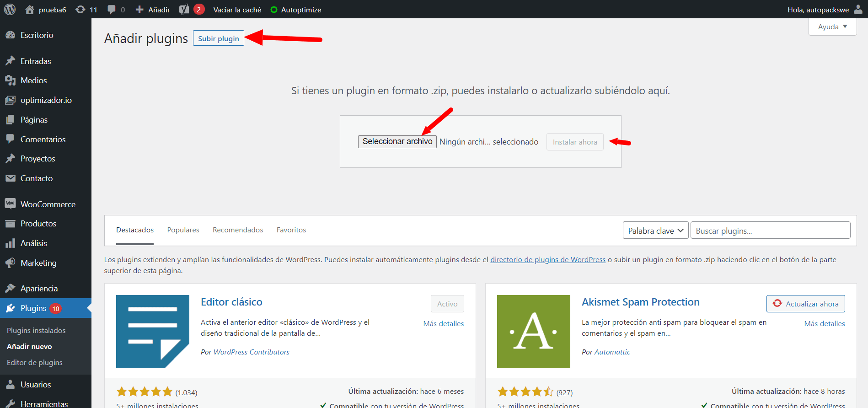This screenshot has height=408, width=868.
Task: Open the Palabra clave search type dropdown
Action: point(655,231)
